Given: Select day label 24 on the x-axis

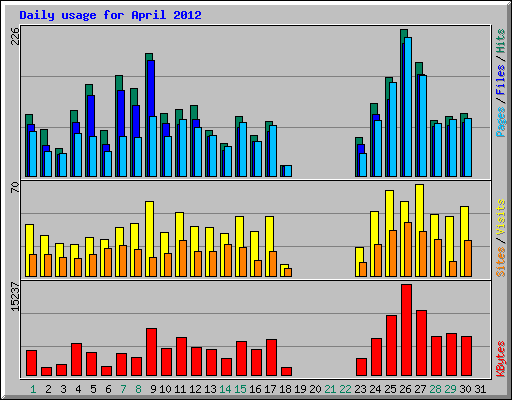Looking at the screenshot, I should coord(375,389).
